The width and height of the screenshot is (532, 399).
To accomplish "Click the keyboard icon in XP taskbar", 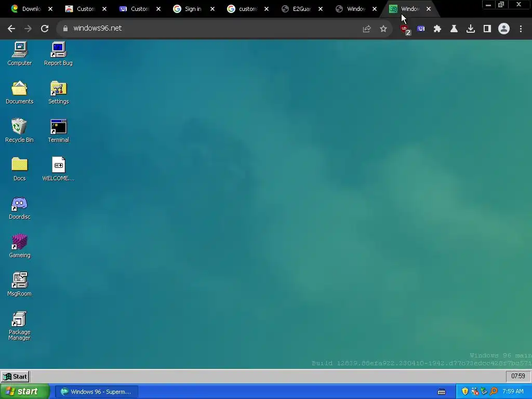I will (x=442, y=392).
